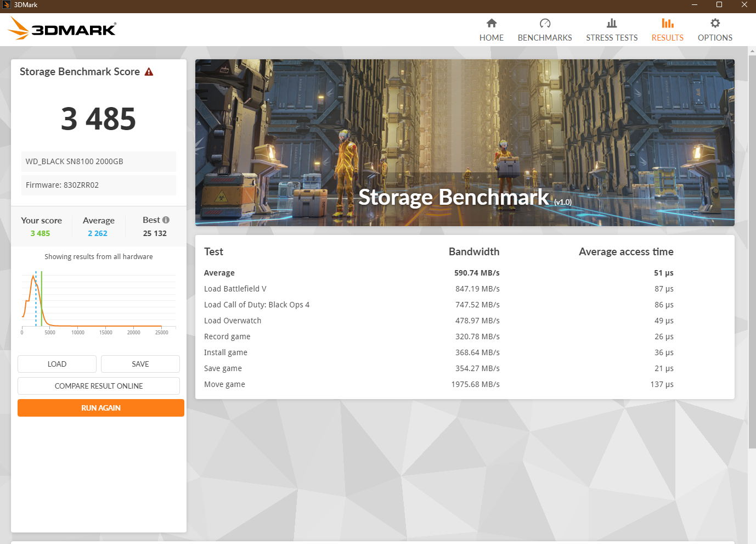Click COMPARE RESULT ONLINE button

(x=99, y=386)
